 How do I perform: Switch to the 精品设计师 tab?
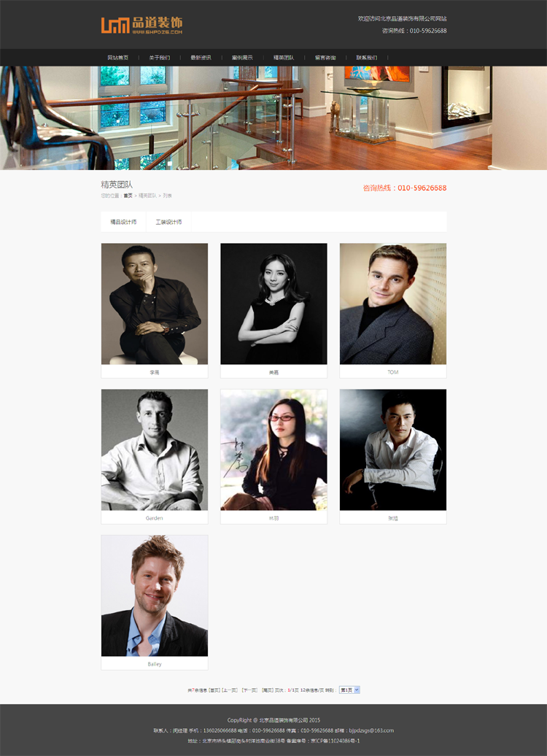(x=123, y=223)
